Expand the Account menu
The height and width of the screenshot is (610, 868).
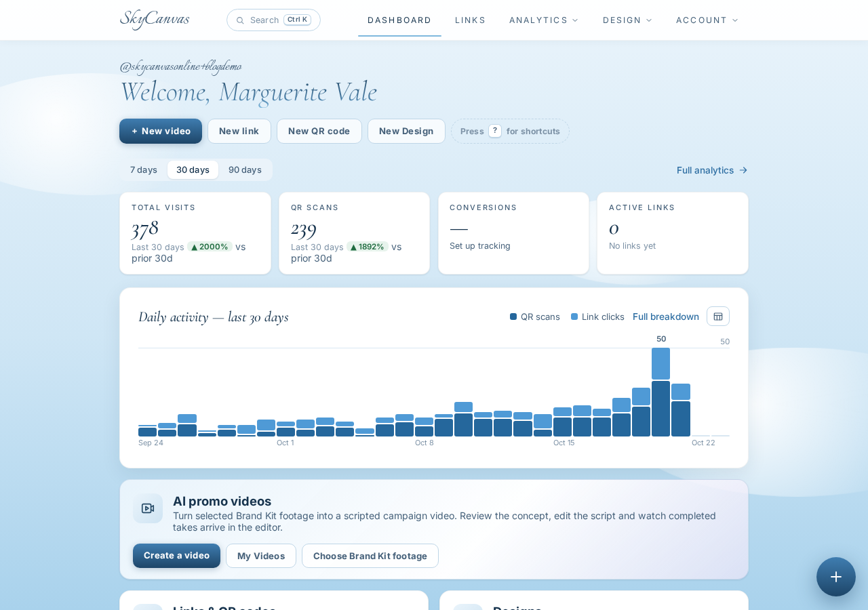click(707, 20)
